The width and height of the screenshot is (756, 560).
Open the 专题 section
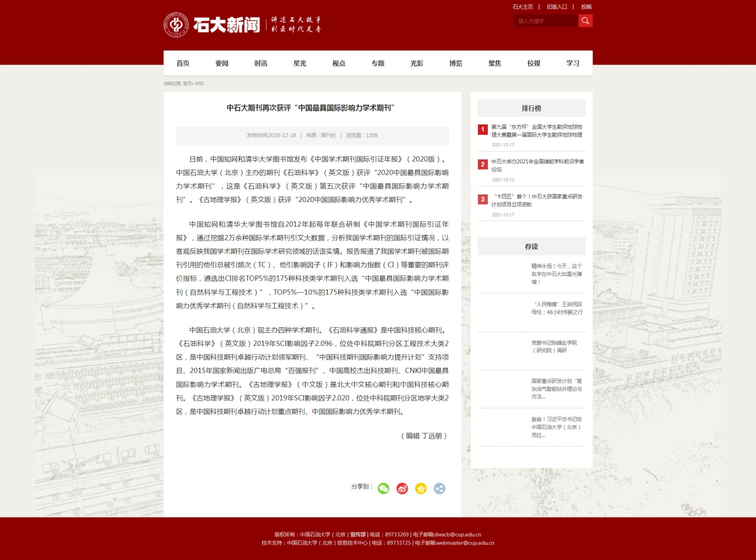[x=378, y=63]
